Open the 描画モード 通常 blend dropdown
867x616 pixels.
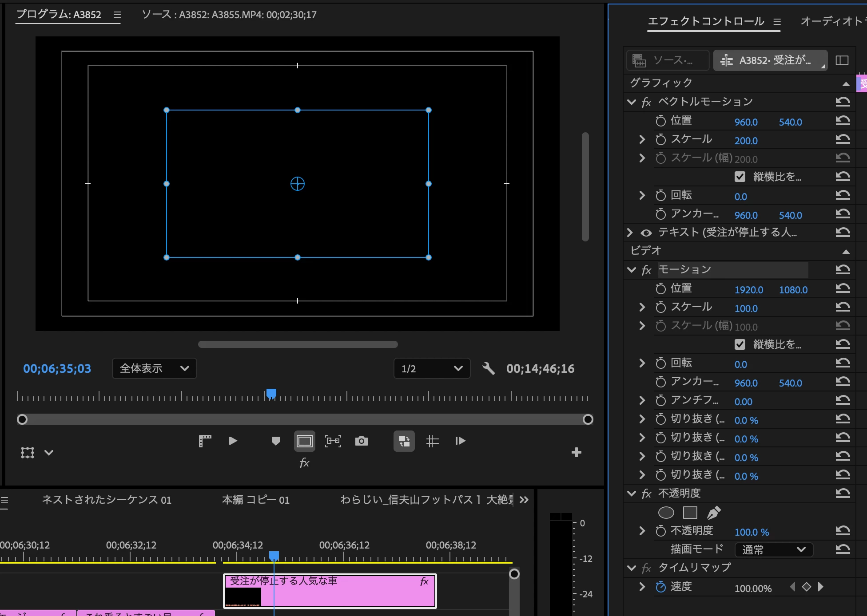[x=773, y=549]
